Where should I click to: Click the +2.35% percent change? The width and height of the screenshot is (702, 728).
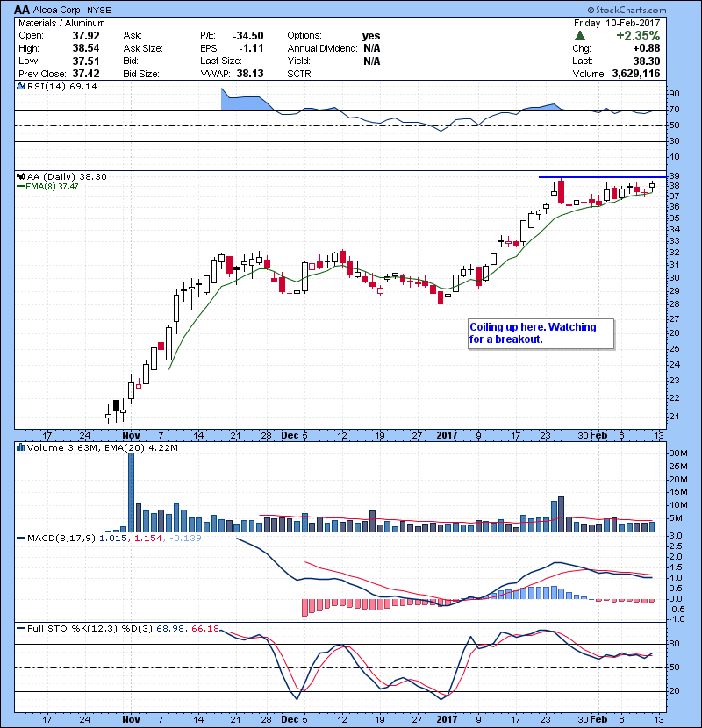pos(638,36)
